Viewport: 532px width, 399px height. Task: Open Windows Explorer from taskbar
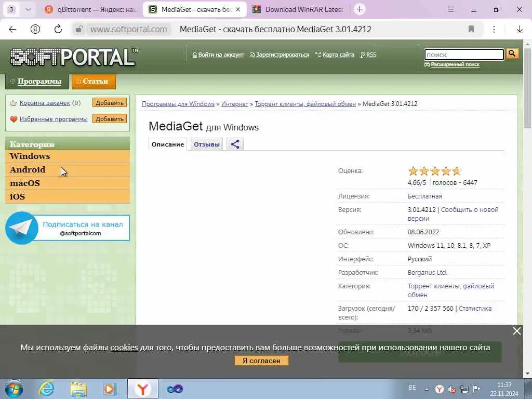point(79,389)
